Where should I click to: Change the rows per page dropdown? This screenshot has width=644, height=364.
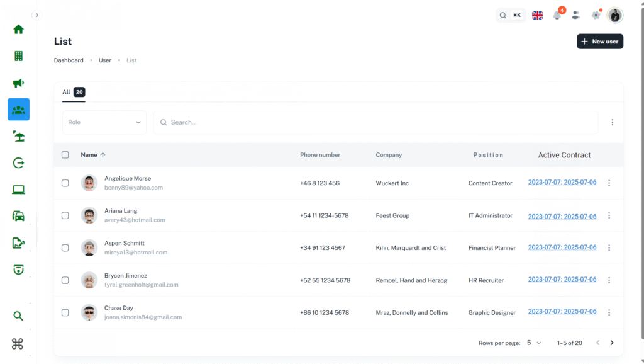534,343
